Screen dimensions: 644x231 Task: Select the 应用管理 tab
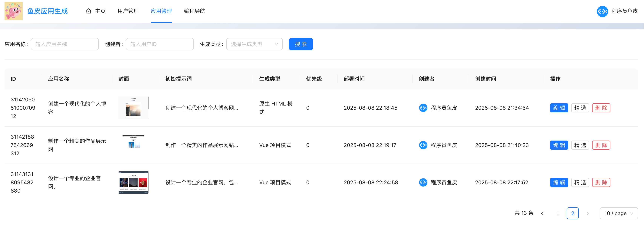(x=161, y=11)
